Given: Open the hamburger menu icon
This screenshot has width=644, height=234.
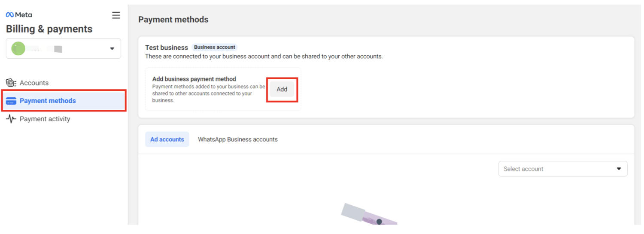Looking at the screenshot, I should point(116,15).
